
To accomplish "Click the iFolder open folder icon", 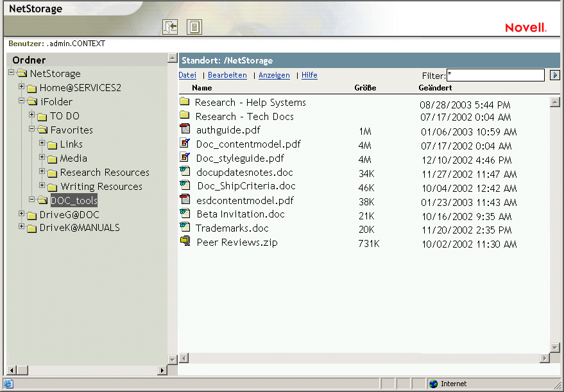I will click(x=33, y=102).
